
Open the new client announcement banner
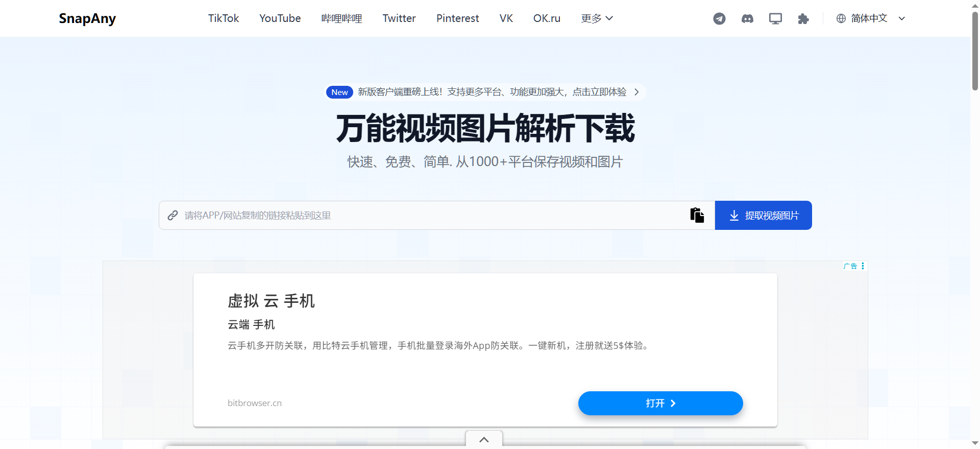coord(486,92)
